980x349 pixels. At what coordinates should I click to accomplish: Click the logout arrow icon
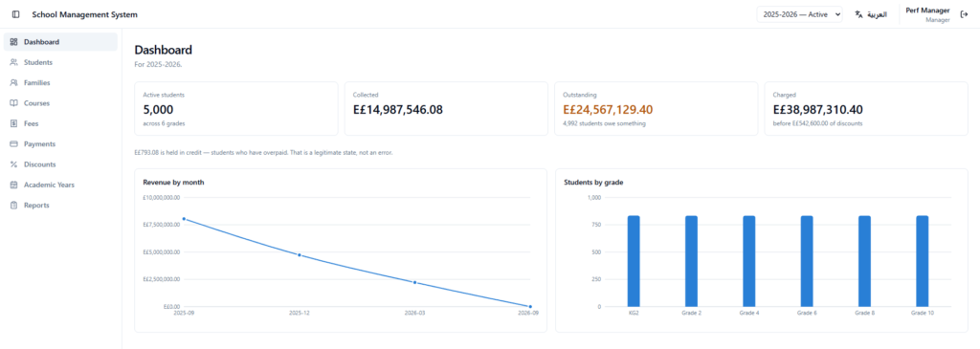(x=964, y=14)
